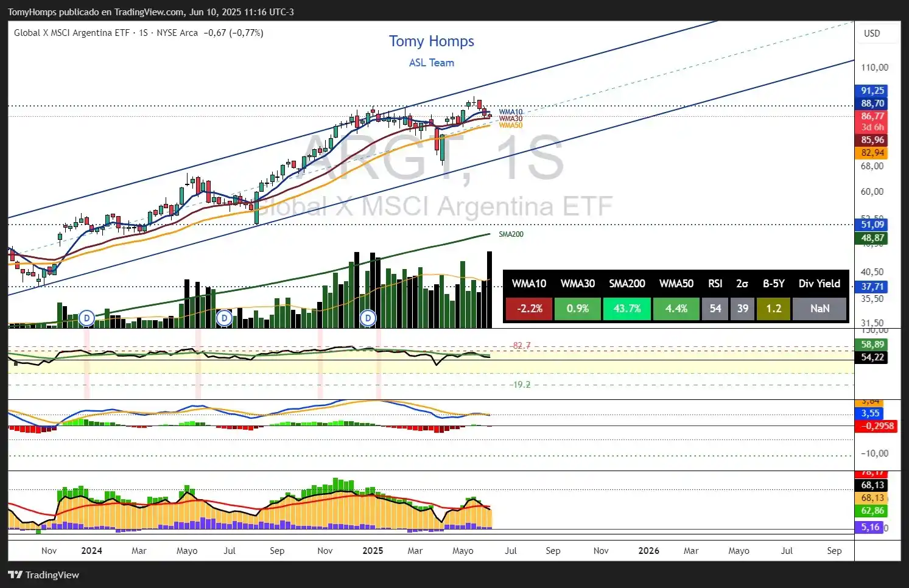Click the 5,16 purple indicator label

(x=870, y=527)
